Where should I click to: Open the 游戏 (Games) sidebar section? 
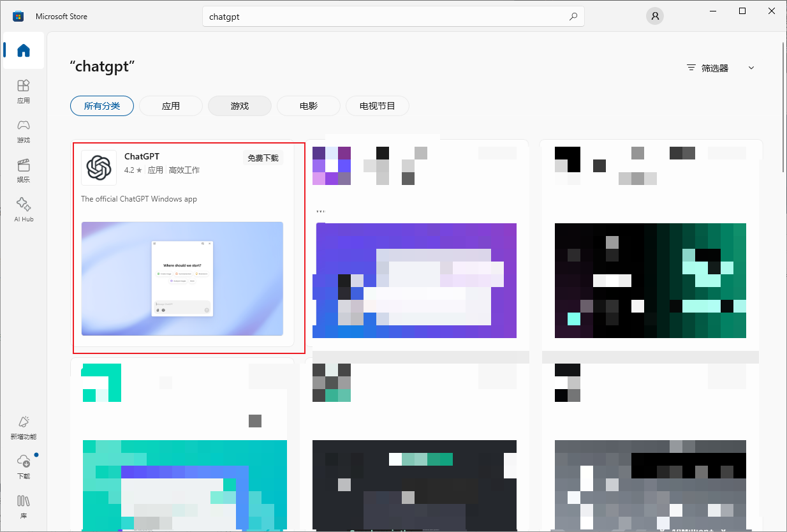point(24,130)
